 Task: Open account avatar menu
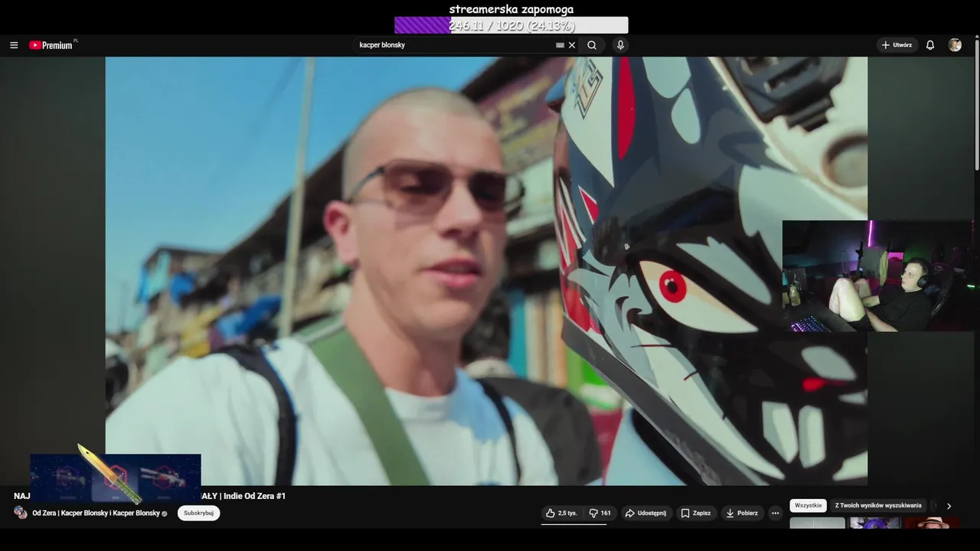coord(955,45)
